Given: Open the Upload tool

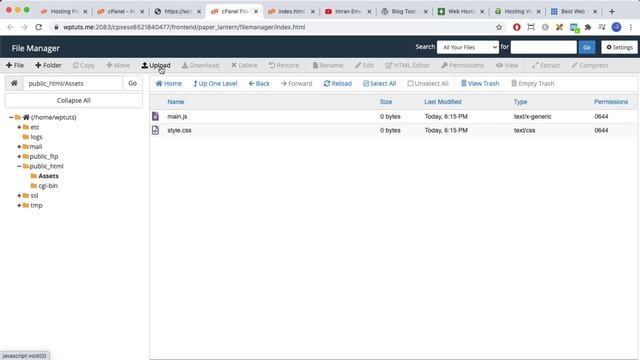Looking at the screenshot, I should [156, 65].
